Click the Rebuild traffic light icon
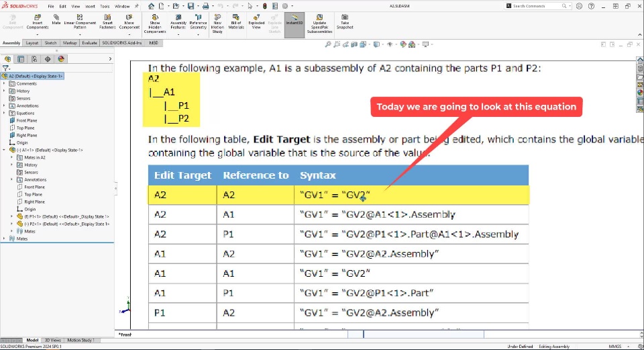This screenshot has height=350, width=644. pos(265,6)
